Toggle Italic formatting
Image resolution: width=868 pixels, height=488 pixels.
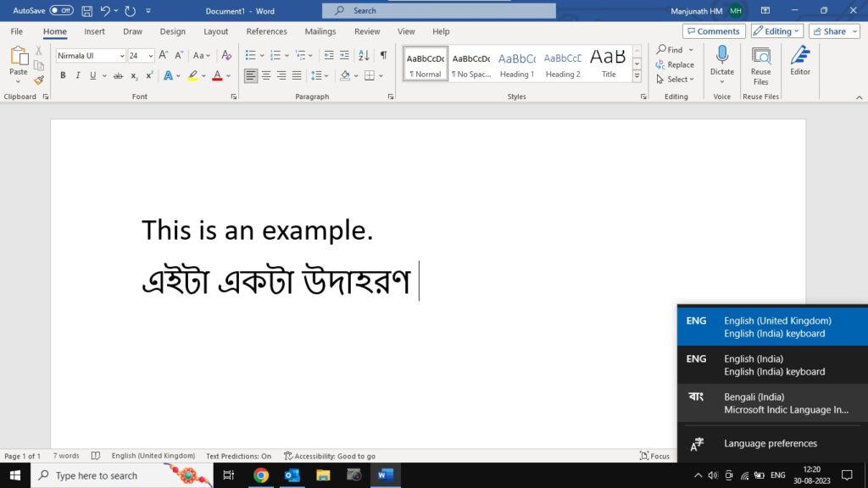(x=78, y=75)
